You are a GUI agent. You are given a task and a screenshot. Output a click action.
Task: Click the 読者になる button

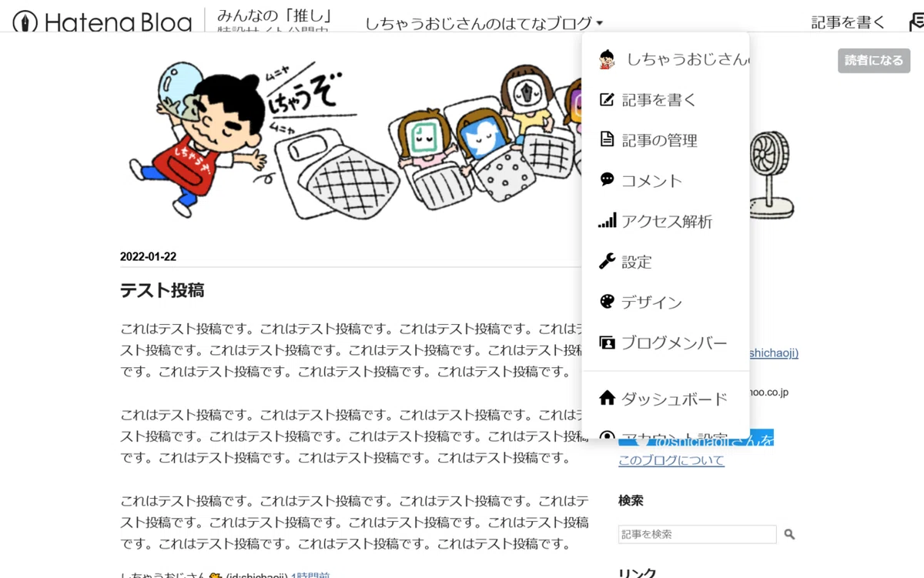point(874,61)
